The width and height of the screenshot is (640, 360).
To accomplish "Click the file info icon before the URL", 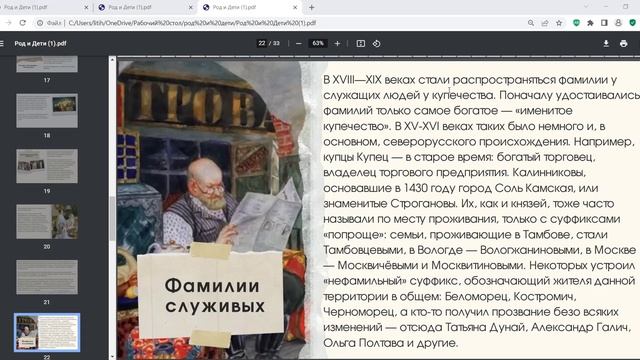I will pyautogui.click(x=40, y=23).
